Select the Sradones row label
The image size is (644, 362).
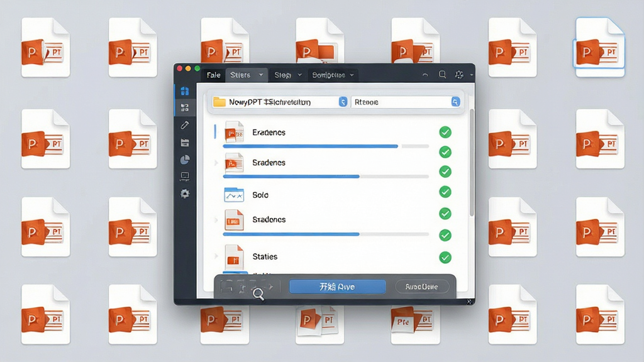(x=269, y=219)
